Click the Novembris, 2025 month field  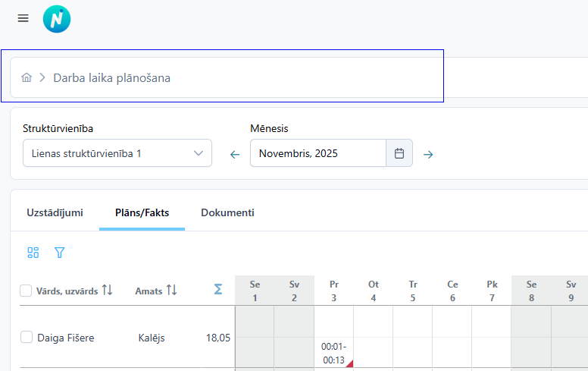318,153
